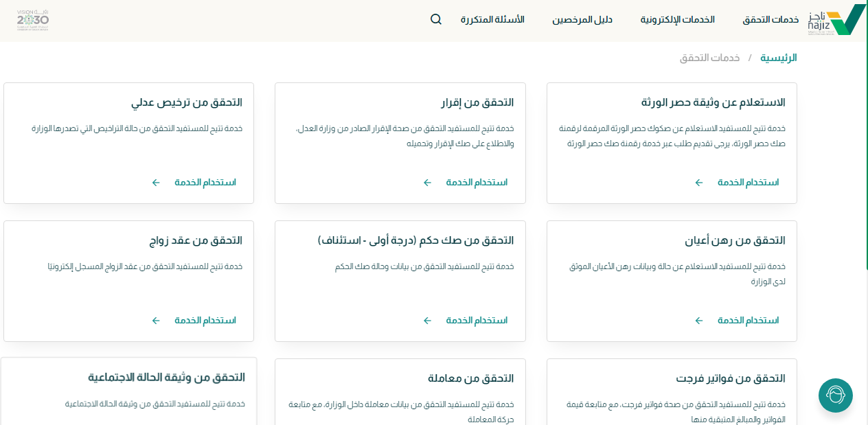
Task: Open الأسئلة المتكررة page
Action: (x=492, y=20)
